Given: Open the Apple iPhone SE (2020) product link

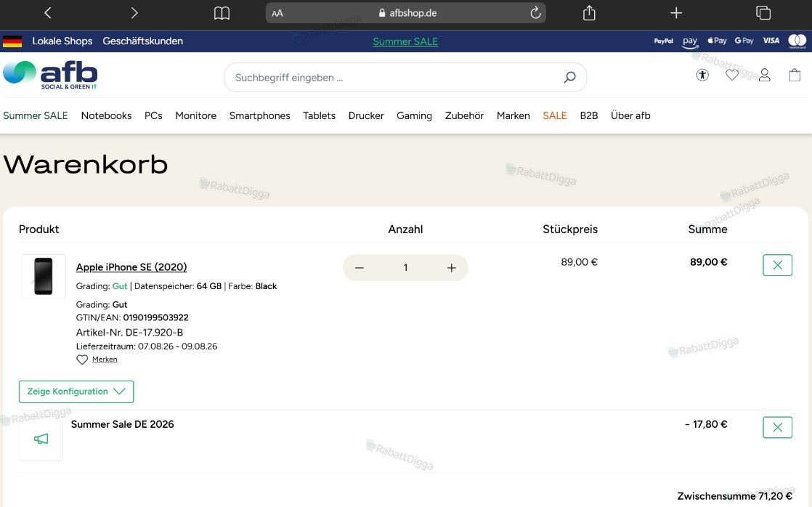Looking at the screenshot, I should pyautogui.click(x=131, y=267).
